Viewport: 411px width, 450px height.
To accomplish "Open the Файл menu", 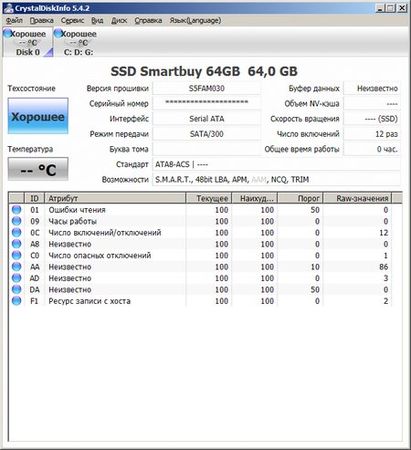I will (14, 21).
